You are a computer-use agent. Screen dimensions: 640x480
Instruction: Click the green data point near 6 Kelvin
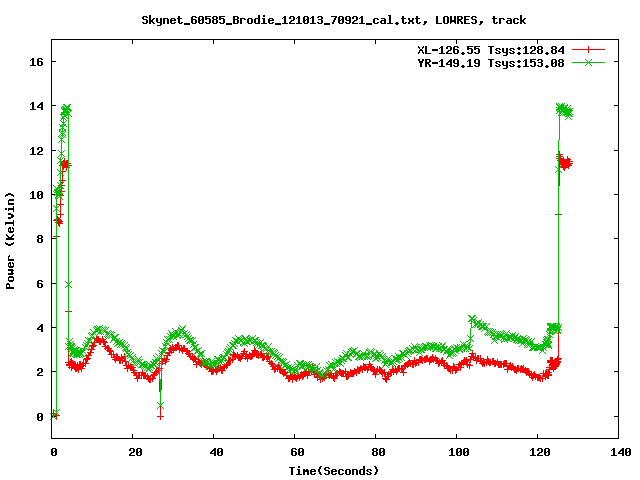coord(69,284)
